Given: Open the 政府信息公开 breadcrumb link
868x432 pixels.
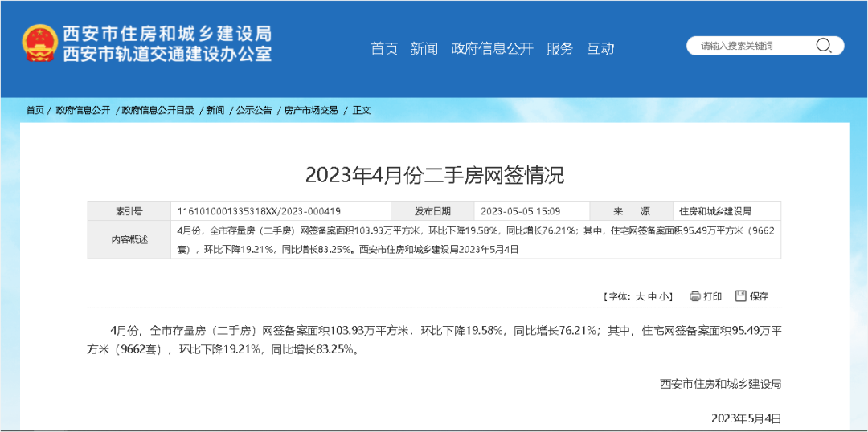Looking at the screenshot, I should [x=83, y=110].
